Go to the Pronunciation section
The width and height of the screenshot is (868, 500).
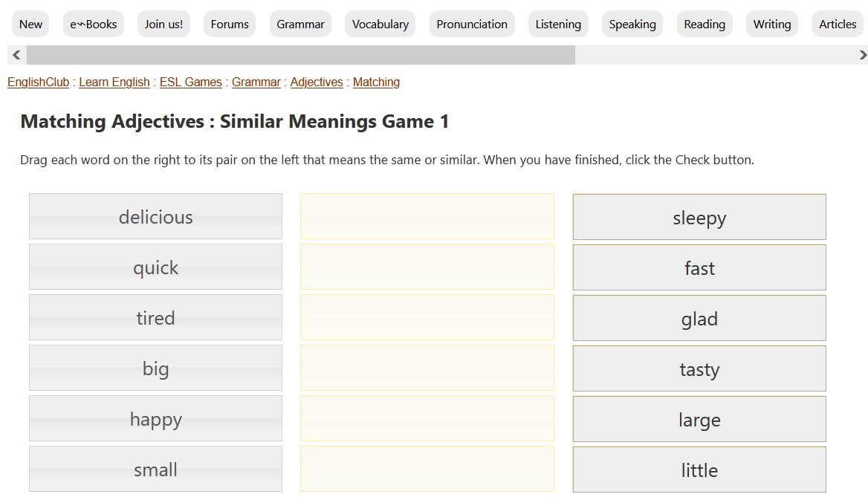(x=472, y=24)
